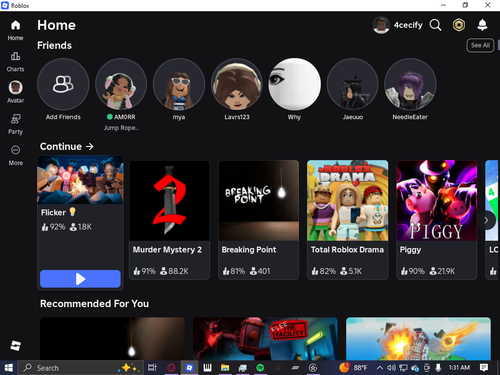
Task: Open the Party section in the sidebar
Action: coord(15,124)
